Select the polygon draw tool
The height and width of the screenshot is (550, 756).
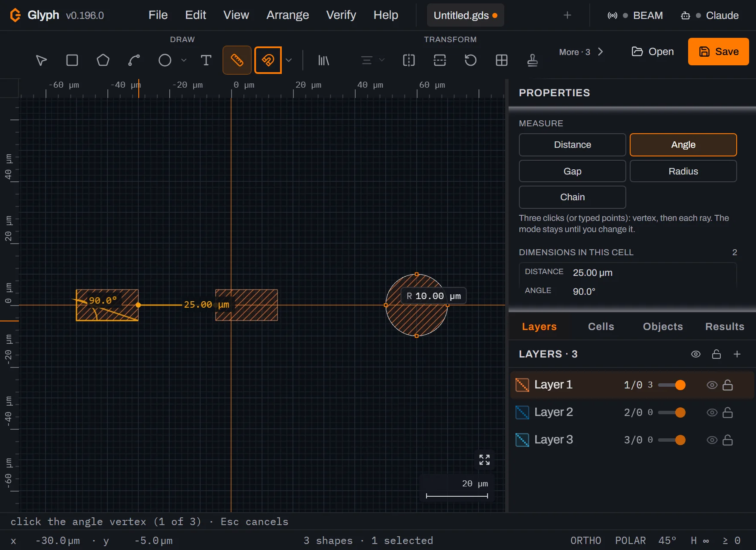pos(103,60)
